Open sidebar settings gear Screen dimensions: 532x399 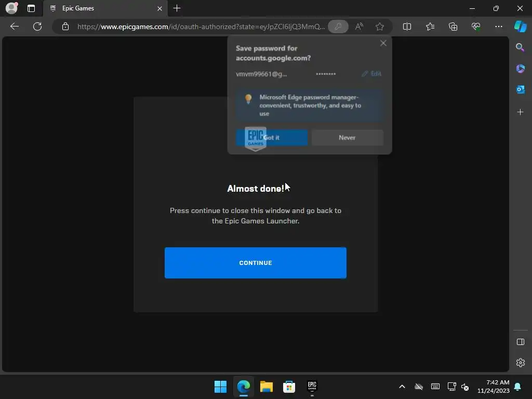pyautogui.click(x=521, y=362)
